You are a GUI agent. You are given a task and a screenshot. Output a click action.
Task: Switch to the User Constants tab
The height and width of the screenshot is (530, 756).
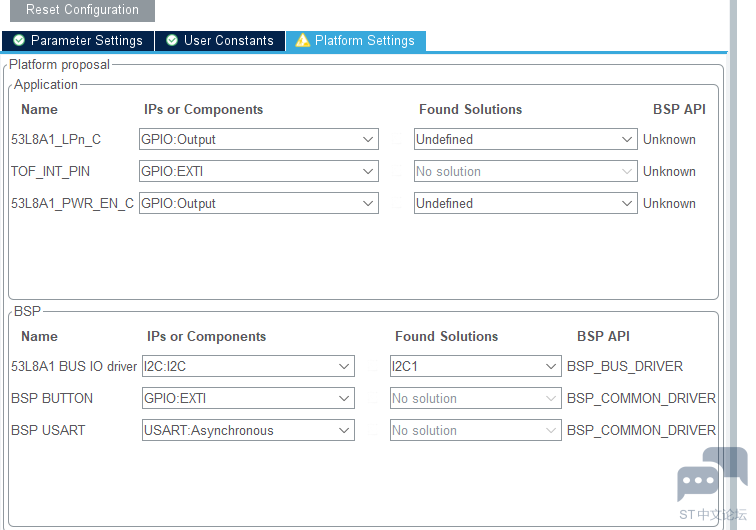click(220, 41)
